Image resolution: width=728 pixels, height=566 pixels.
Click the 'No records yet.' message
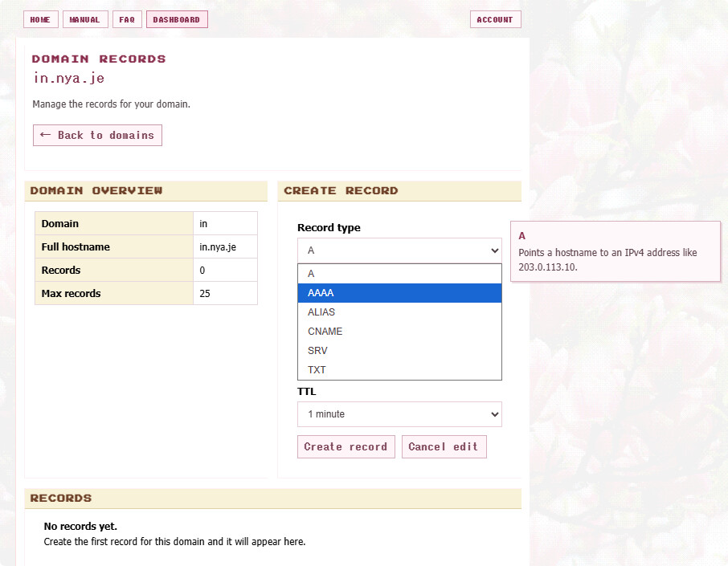click(80, 526)
